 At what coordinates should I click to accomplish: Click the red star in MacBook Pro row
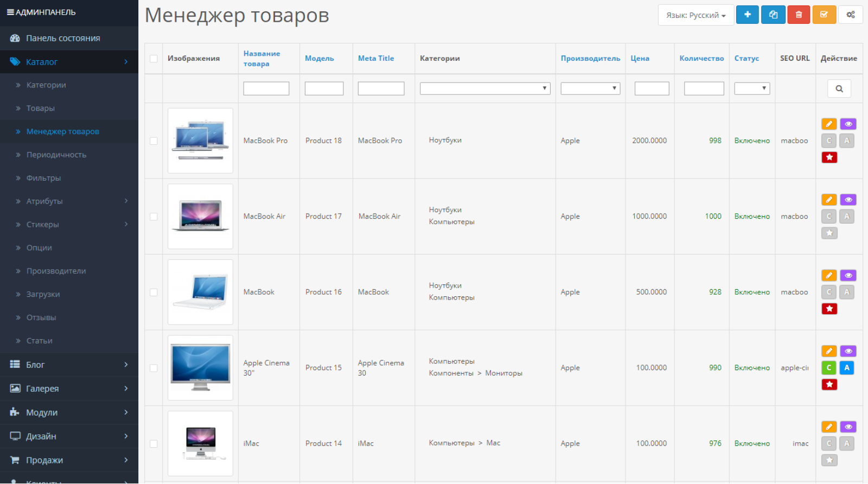click(x=829, y=157)
